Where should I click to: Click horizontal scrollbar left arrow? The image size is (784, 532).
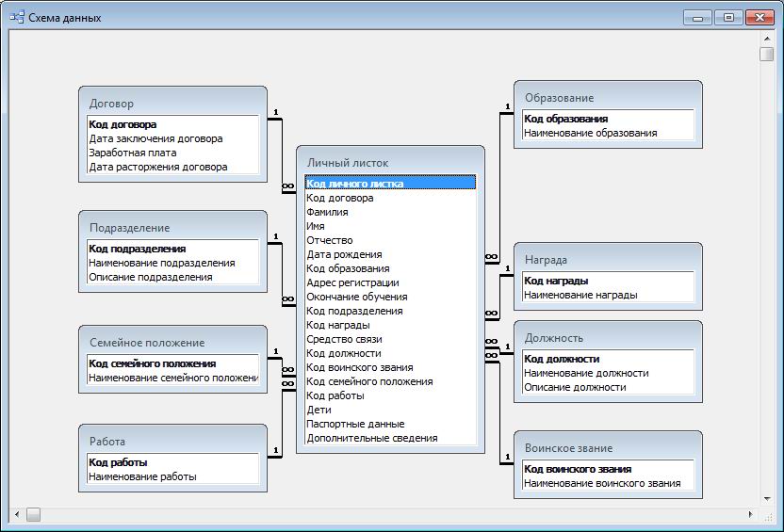pos(16,514)
